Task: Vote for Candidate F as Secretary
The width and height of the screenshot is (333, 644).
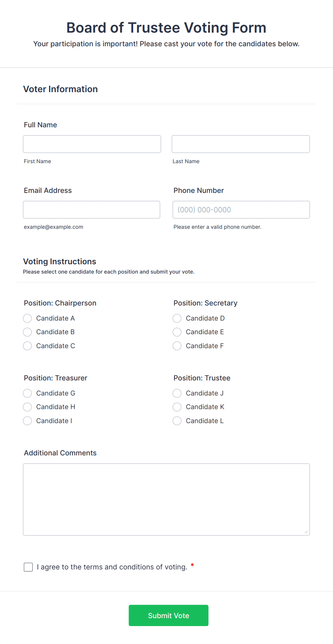Action: (177, 346)
